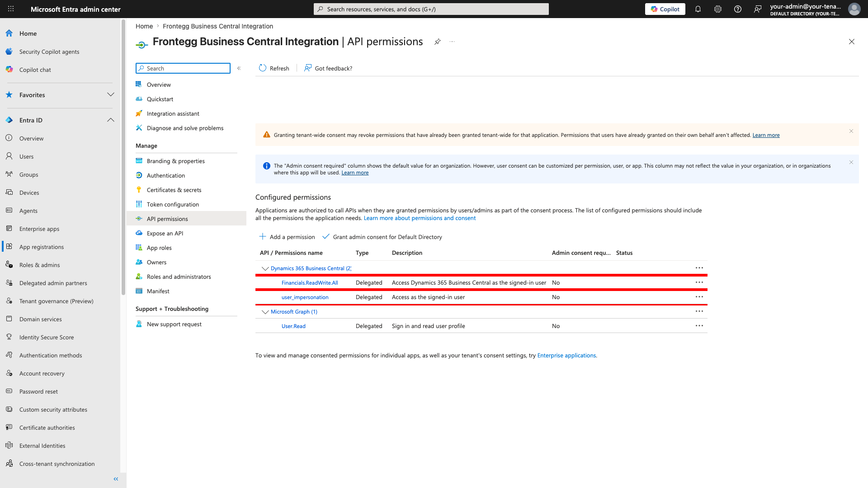The image size is (868, 488).
Task: Click Financials.ReadWrite.All permission link
Action: [310, 283]
